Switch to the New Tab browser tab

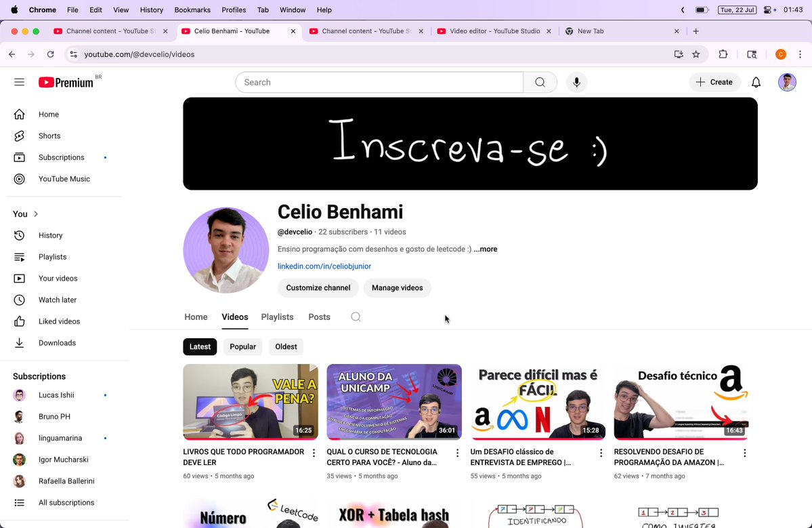[622, 31]
